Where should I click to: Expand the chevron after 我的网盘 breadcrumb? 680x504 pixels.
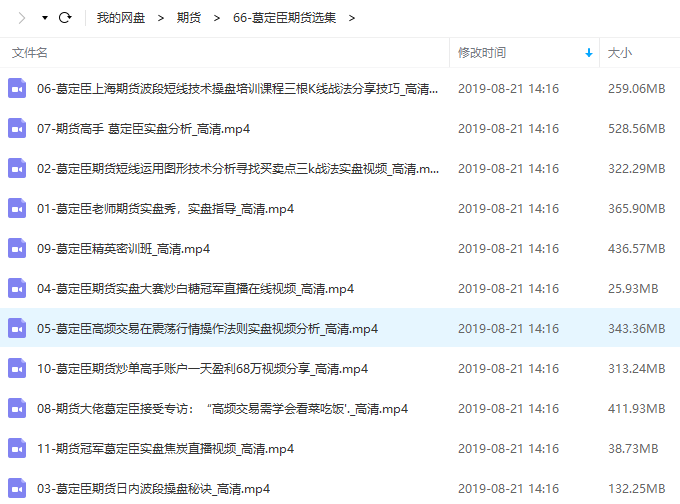161,18
